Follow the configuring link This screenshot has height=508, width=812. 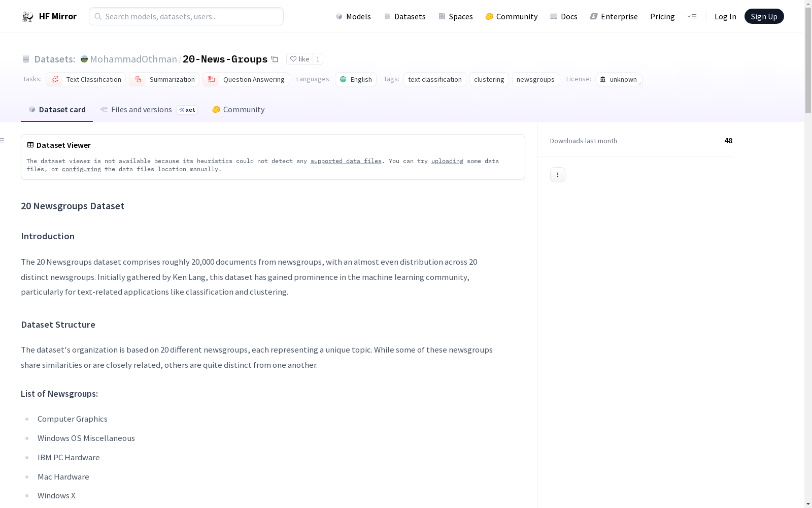pyautogui.click(x=81, y=169)
